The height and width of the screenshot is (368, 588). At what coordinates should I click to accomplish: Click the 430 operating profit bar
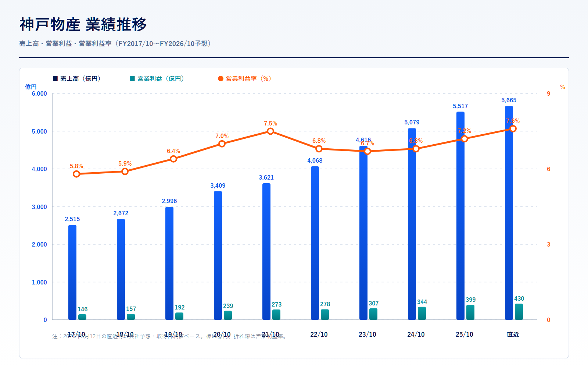[519, 312]
